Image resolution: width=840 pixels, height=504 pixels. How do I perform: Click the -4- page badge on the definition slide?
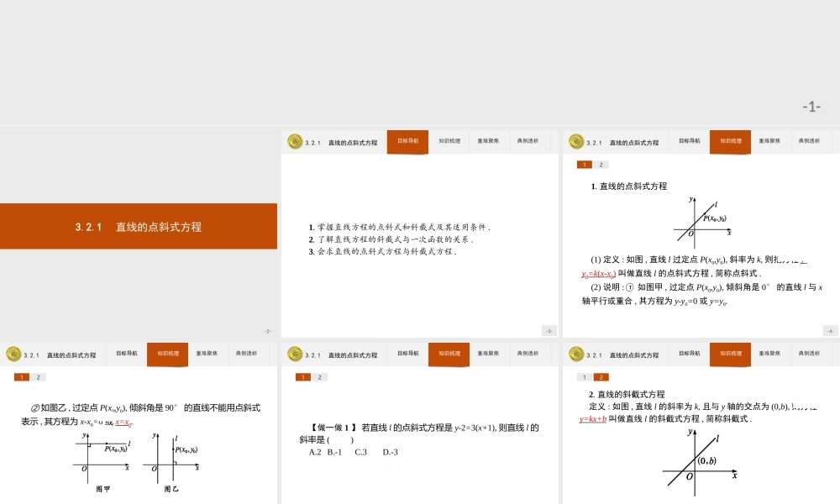pos(831,331)
